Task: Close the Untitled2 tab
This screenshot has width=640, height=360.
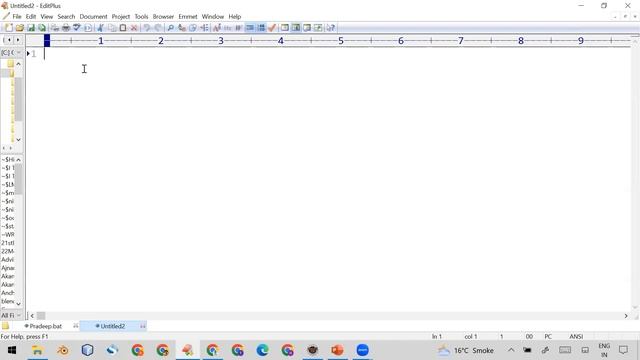Action: pos(142,326)
